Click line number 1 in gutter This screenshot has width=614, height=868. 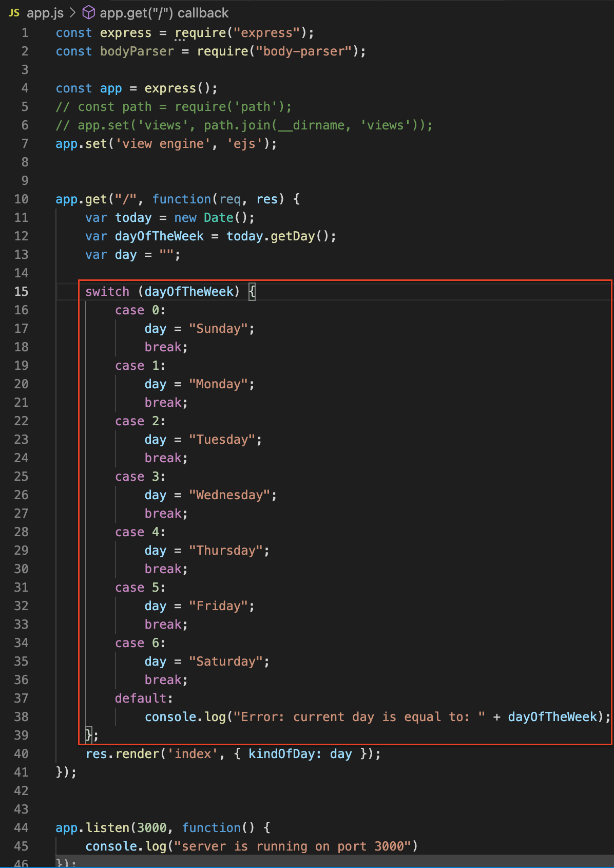(25, 33)
